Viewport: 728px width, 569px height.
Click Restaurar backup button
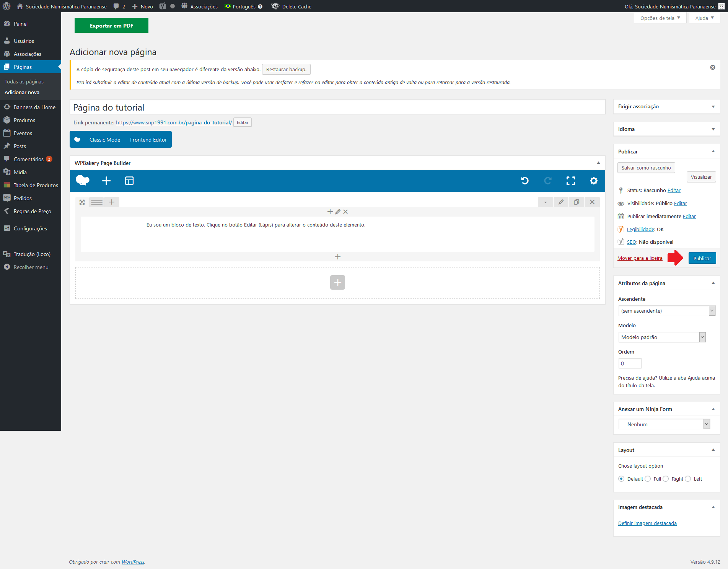286,69
